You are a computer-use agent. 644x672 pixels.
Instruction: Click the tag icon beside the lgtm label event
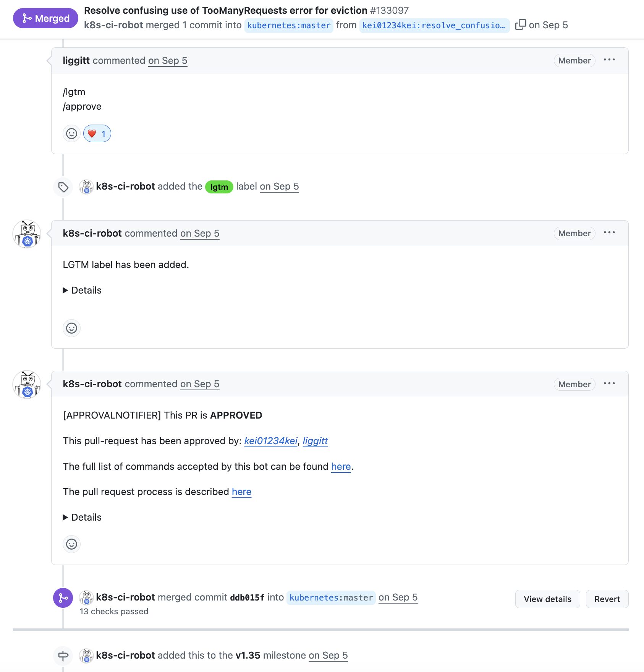click(63, 187)
